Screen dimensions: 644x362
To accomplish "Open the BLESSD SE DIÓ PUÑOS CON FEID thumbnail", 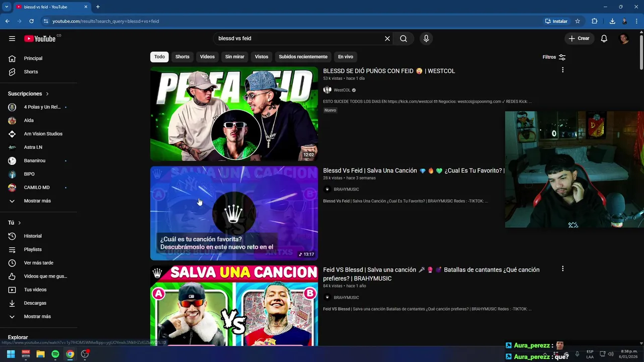I will 234,114.
